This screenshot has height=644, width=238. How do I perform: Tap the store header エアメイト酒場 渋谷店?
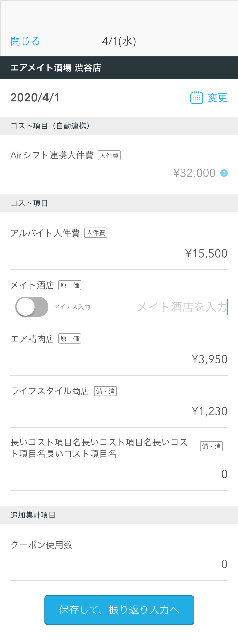[56, 68]
